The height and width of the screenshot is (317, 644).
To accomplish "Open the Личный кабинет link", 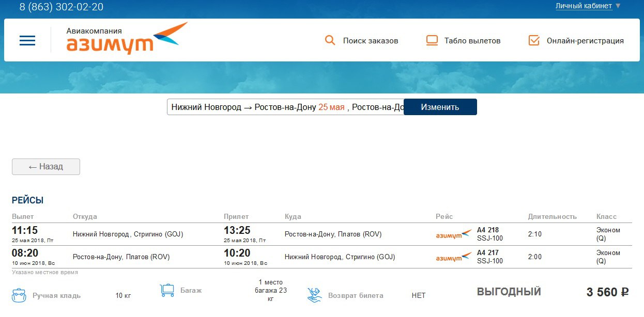I will [584, 6].
